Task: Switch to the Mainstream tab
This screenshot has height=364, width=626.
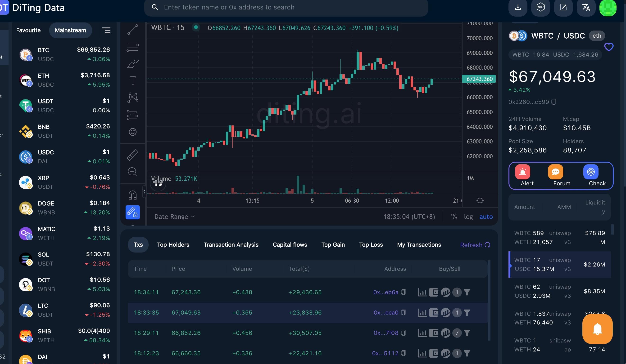Action: pyautogui.click(x=70, y=30)
